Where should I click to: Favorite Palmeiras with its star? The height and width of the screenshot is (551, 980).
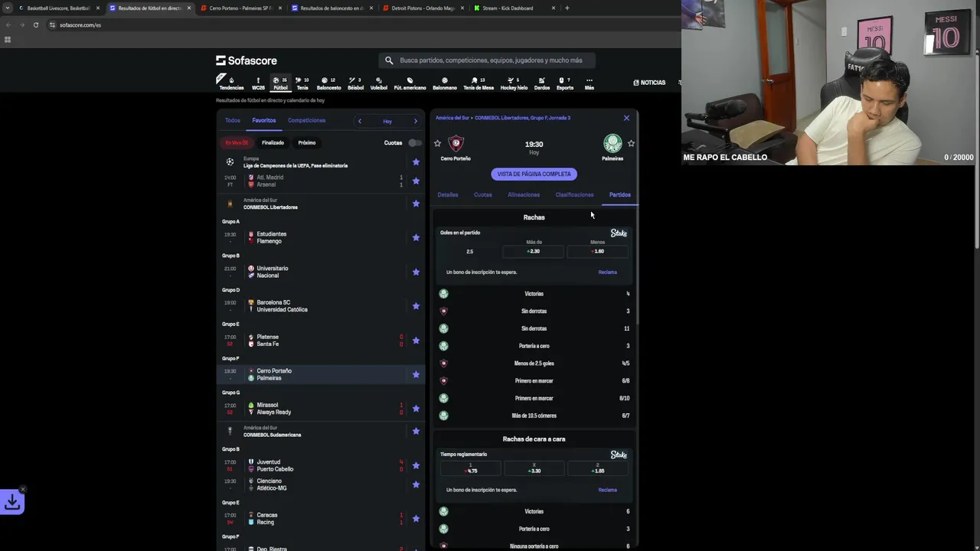pyautogui.click(x=631, y=143)
